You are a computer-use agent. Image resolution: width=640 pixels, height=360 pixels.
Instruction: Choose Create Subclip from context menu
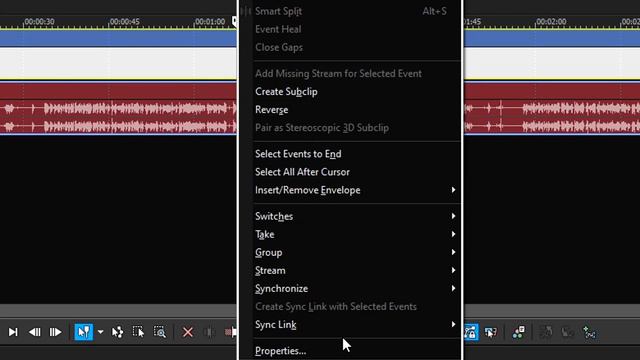click(286, 92)
